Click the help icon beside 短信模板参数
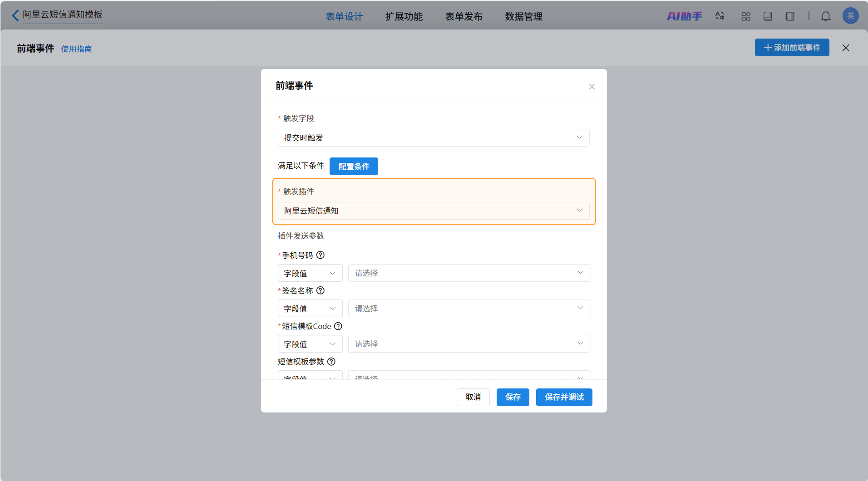This screenshot has width=868, height=481. point(332,361)
